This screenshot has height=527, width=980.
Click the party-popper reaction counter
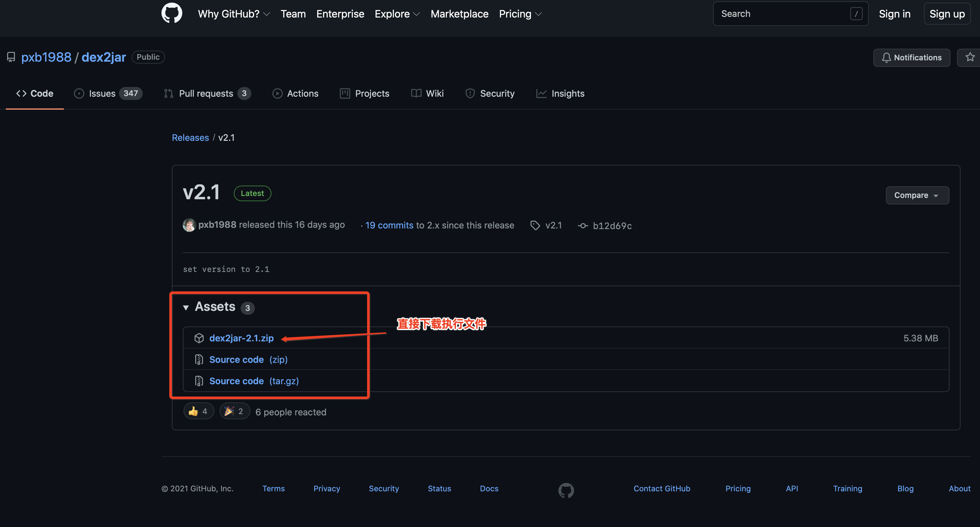234,411
